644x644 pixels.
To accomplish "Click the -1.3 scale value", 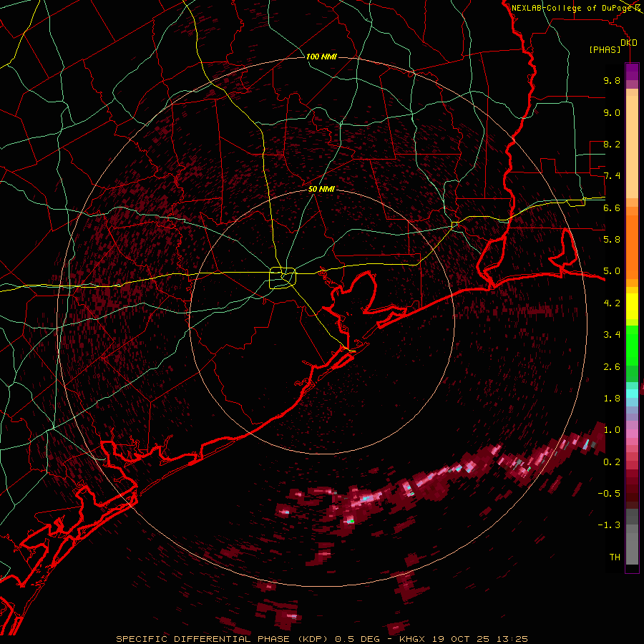I will 609,525.
